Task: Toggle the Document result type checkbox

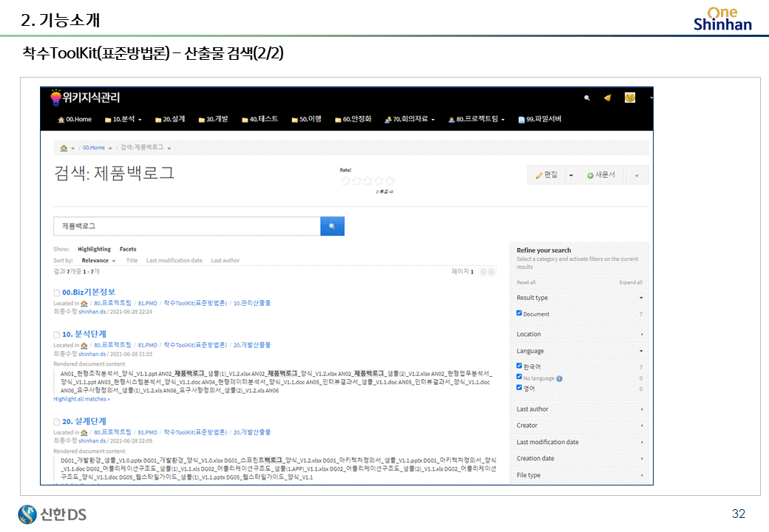Action: (x=519, y=313)
